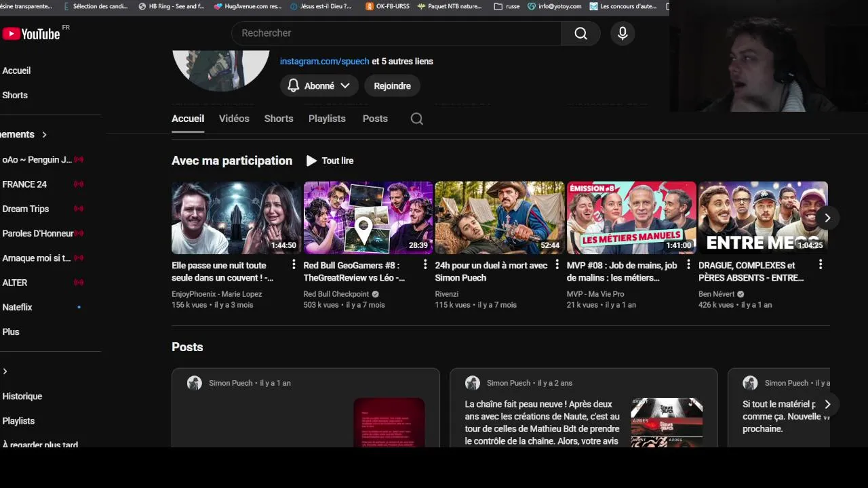
Task: Open post image in 'La chaîne fait peau neuve'
Action: click(667, 422)
